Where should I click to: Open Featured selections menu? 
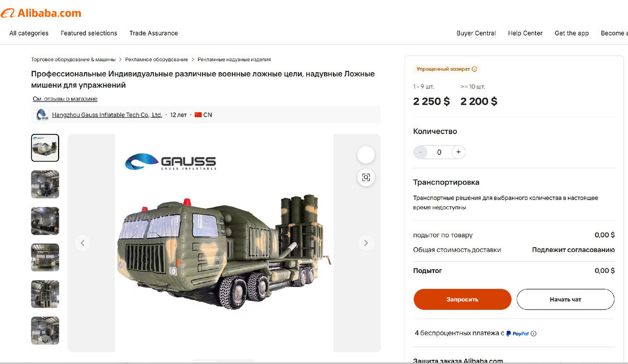tap(89, 33)
